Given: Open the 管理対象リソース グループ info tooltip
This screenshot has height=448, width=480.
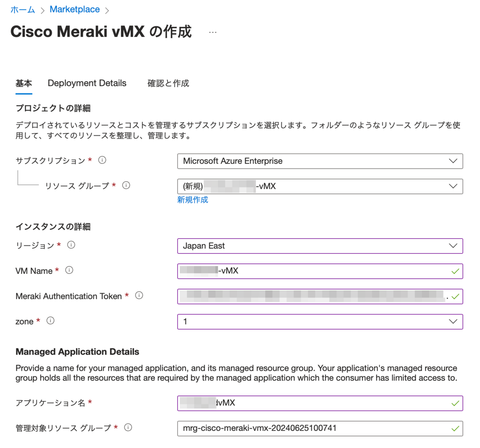Looking at the screenshot, I should coord(128,428).
